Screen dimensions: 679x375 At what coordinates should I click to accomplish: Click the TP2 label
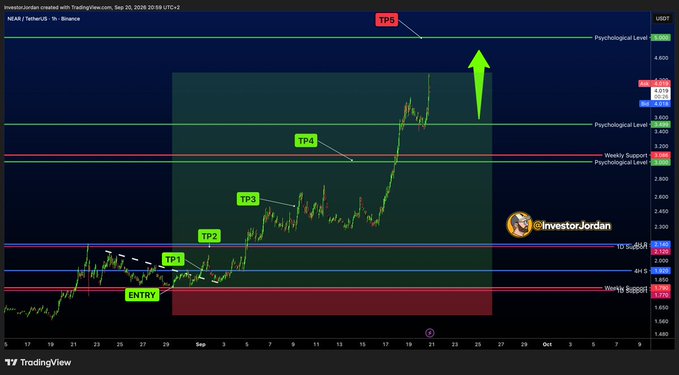[x=210, y=236]
